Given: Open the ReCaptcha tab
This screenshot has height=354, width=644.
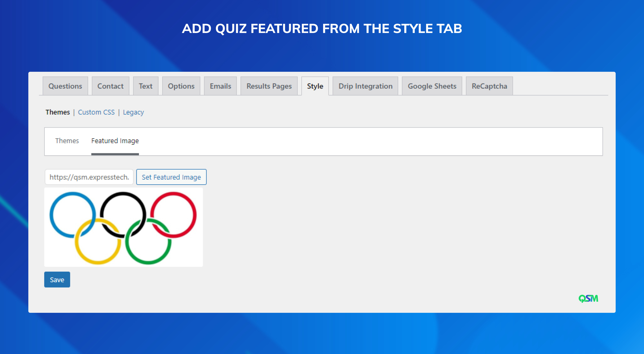Looking at the screenshot, I should [x=489, y=86].
